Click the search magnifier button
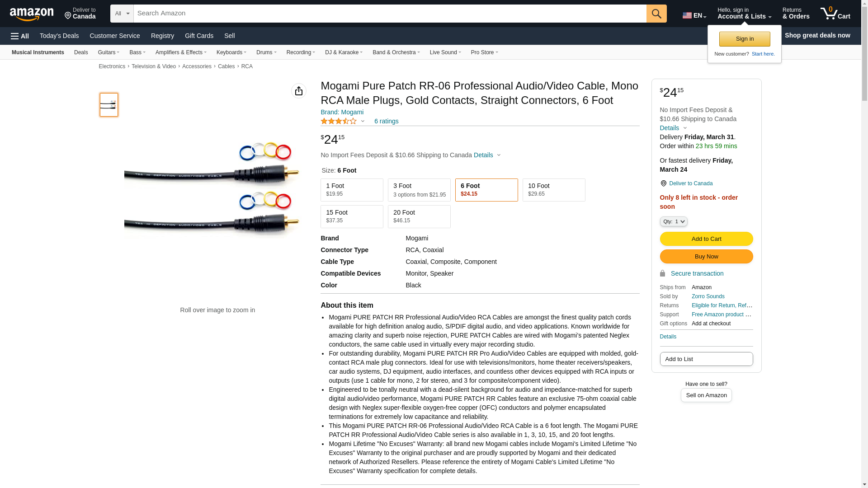The height and width of the screenshot is (488, 868). (656, 14)
